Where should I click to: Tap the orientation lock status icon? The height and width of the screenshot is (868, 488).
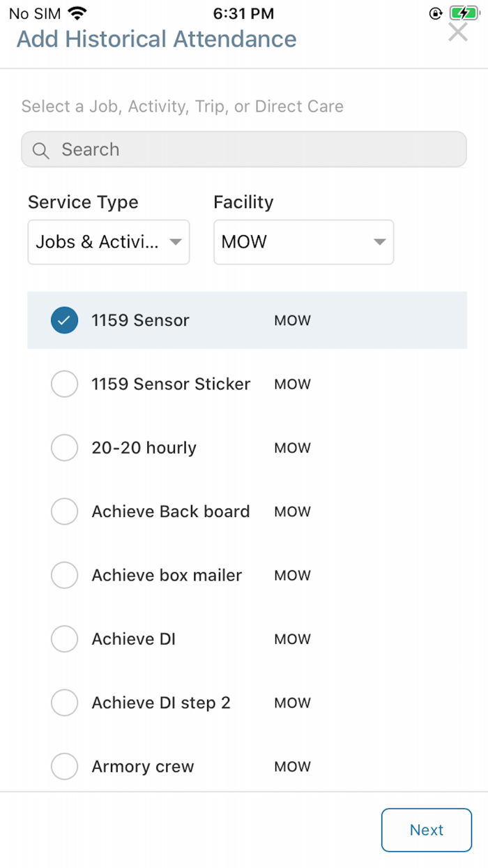(436, 13)
